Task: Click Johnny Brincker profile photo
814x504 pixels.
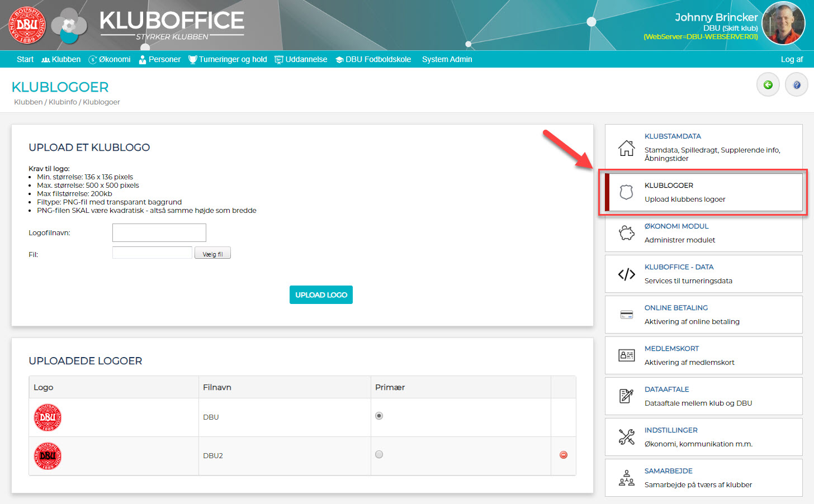Action: coord(784,23)
